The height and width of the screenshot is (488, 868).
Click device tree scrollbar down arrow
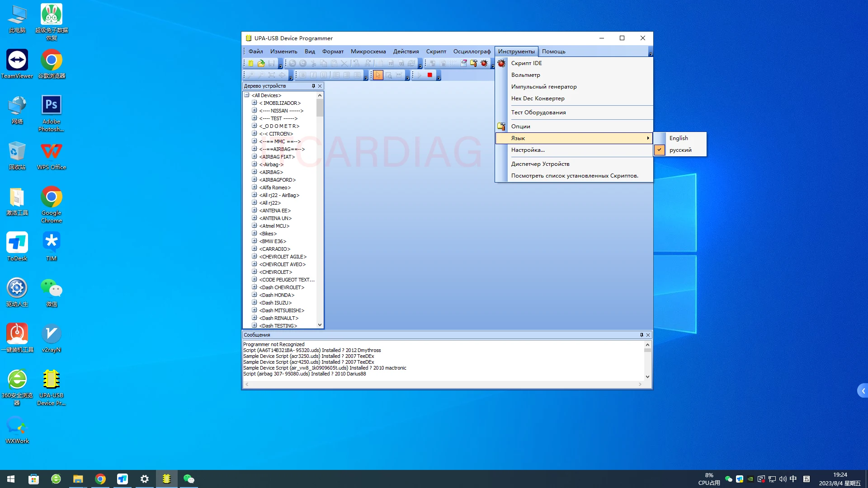click(x=320, y=325)
